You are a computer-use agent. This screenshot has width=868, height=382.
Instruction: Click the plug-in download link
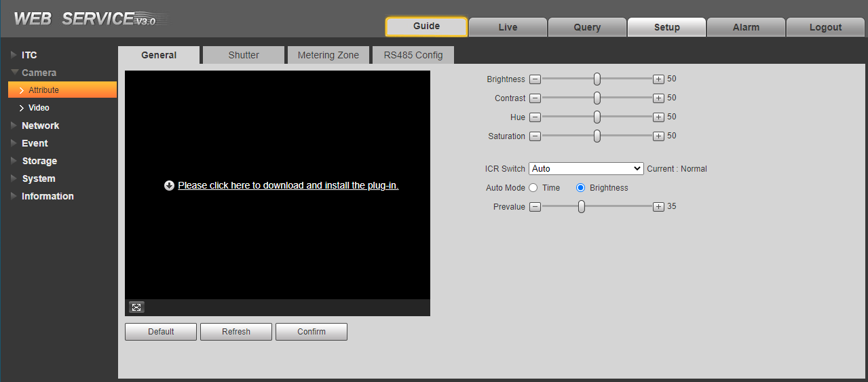coord(288,185)
